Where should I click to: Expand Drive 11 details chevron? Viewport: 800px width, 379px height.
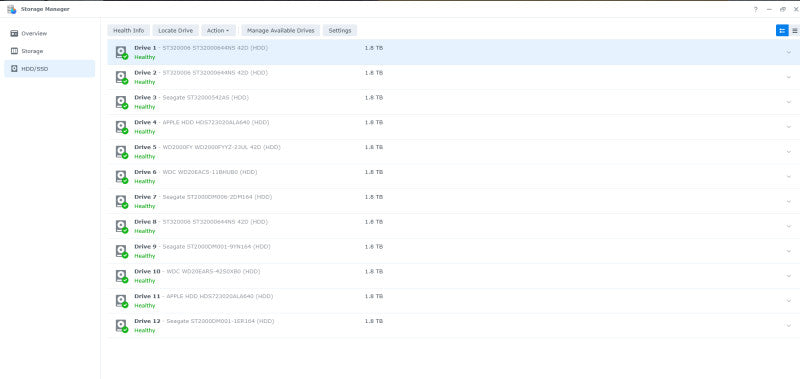789,301
